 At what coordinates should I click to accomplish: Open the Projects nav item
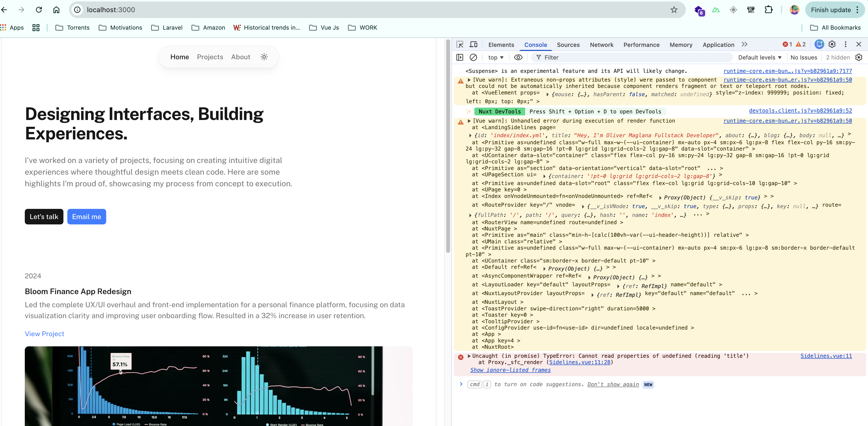click(210, 57)
